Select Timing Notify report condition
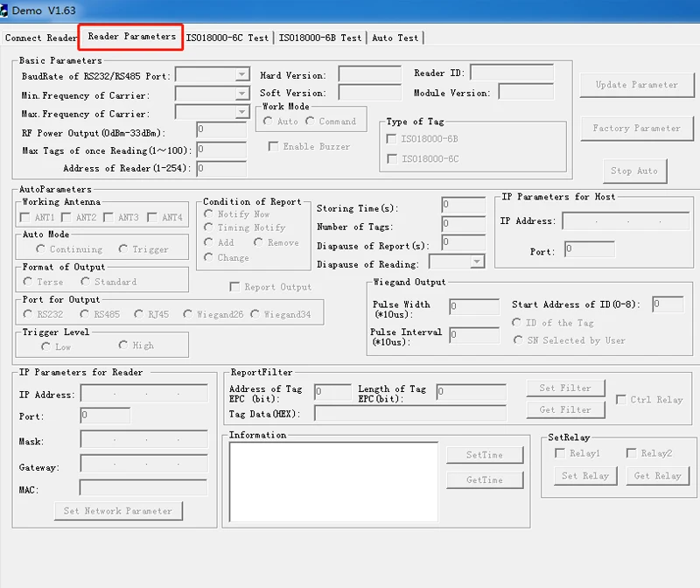Viewport: 700px width, 588px height. click(x=208, y=227)
